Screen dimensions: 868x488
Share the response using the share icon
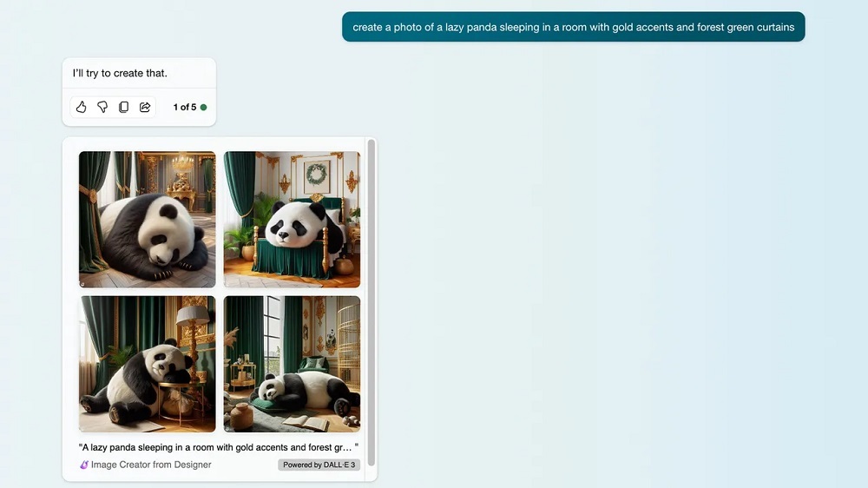pos(145,107)
